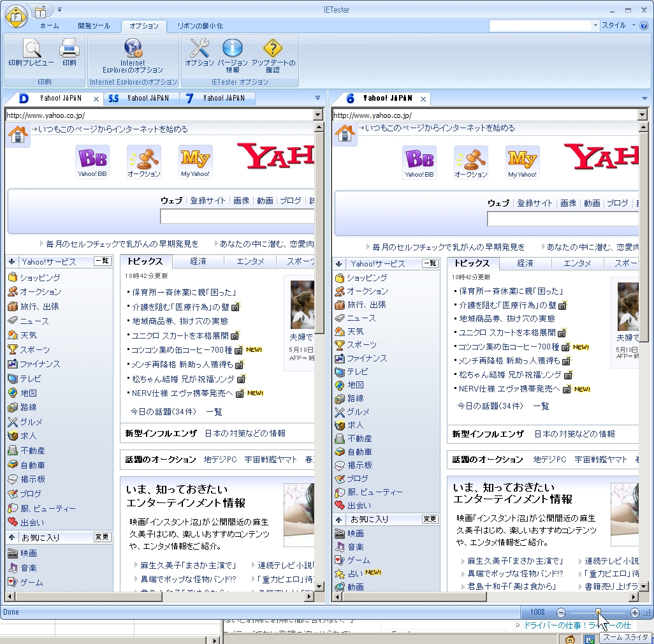Viewport: 654px width, 644px height.
Task: Collapse Yahoo!サービス section in left pane
Action: pyautogui.click(x=11, y=262)
